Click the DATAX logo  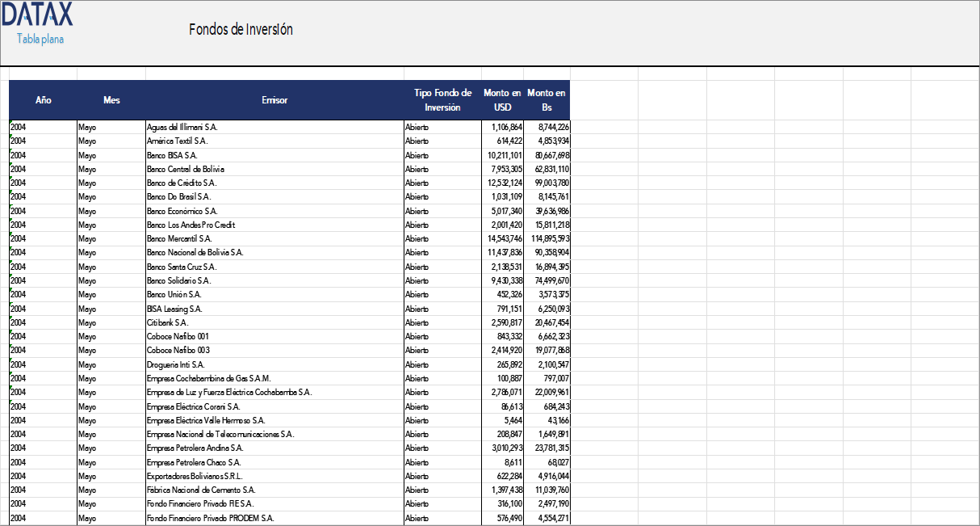coord(37,15)
